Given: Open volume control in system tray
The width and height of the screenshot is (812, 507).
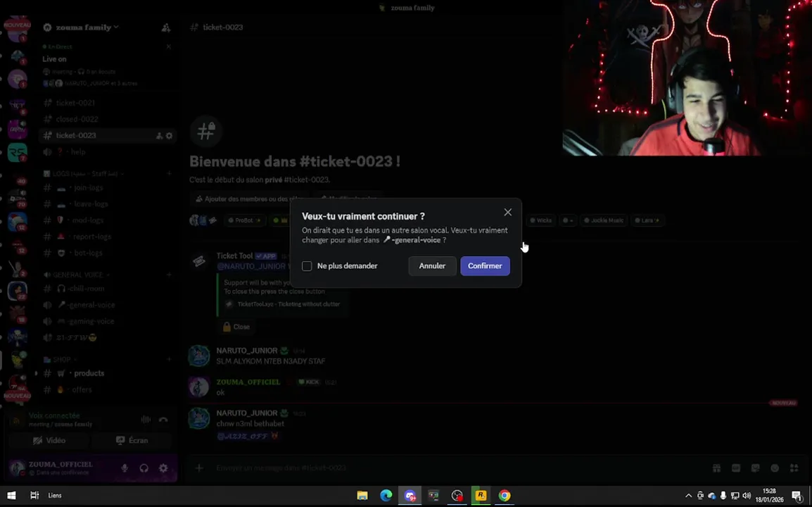Looking at the screenshot, I should tap(747, 496).
